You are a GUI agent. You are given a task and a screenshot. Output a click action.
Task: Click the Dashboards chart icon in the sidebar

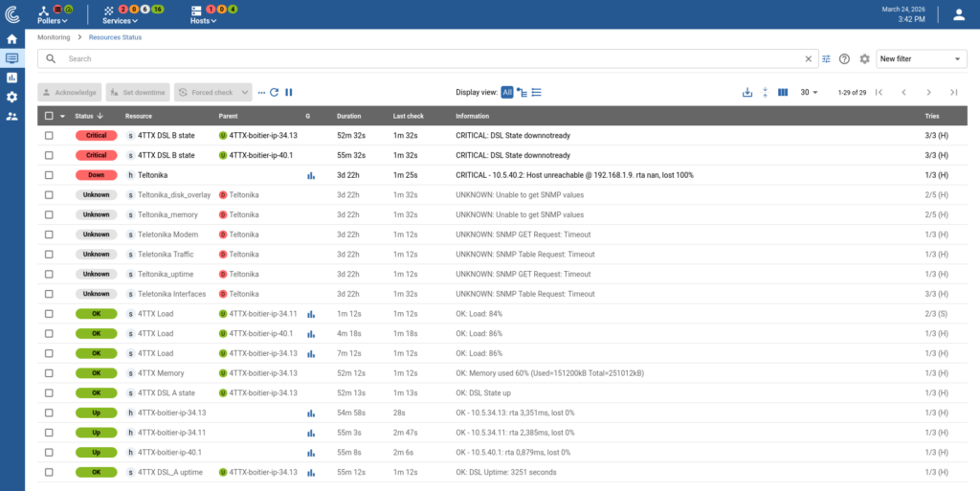click(11, 78)
